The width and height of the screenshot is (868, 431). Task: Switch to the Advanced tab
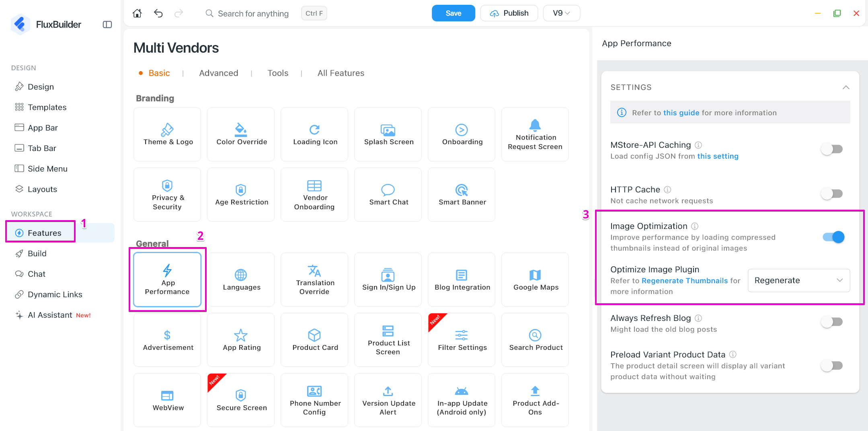tap(219, 73)
